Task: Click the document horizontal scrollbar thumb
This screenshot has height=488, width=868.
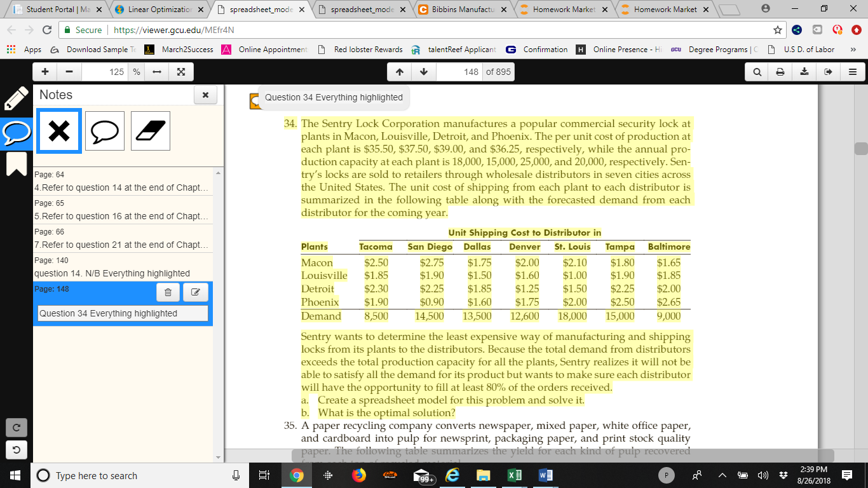Action: click(x=562, y=456)
